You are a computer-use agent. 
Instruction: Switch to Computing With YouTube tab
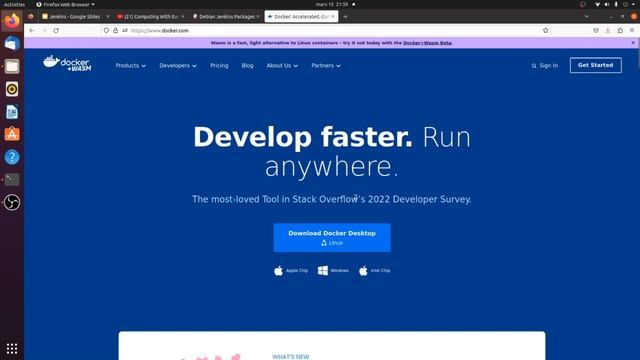[148, 17]
